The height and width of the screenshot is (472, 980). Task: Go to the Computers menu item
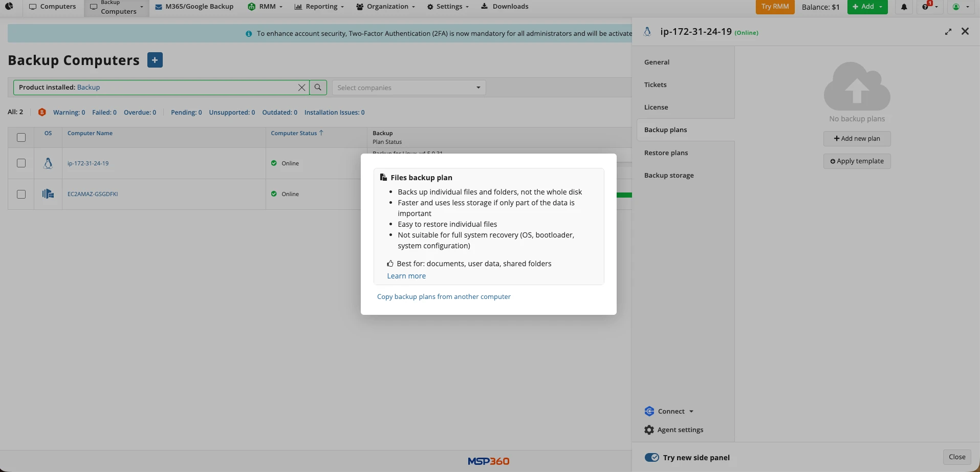point(53,7)
